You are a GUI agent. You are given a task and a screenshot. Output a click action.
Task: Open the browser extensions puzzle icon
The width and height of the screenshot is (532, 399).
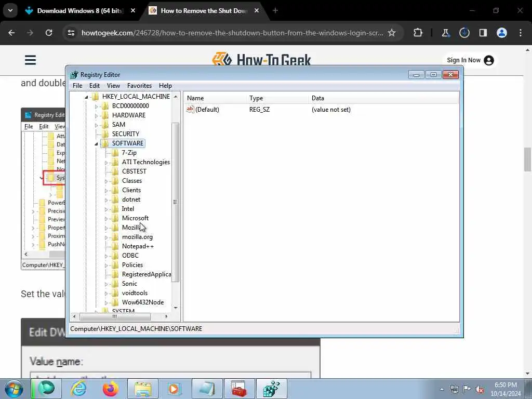[418, 33]
